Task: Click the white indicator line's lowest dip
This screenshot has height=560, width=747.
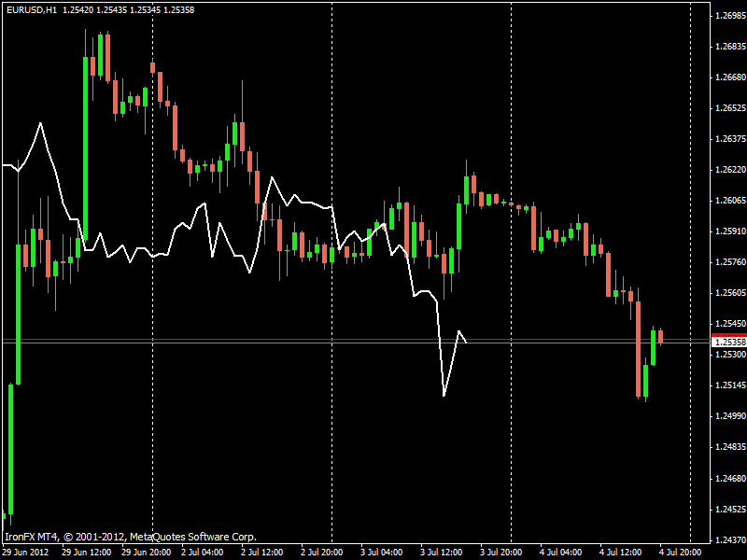Action: click(x=444, y=396)
